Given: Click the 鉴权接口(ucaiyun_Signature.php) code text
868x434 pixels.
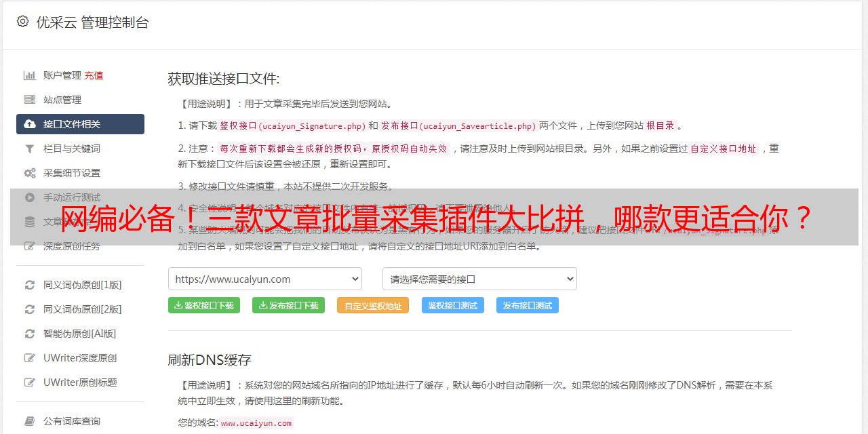Looking at the screenshot, I should tap(293, 125).
